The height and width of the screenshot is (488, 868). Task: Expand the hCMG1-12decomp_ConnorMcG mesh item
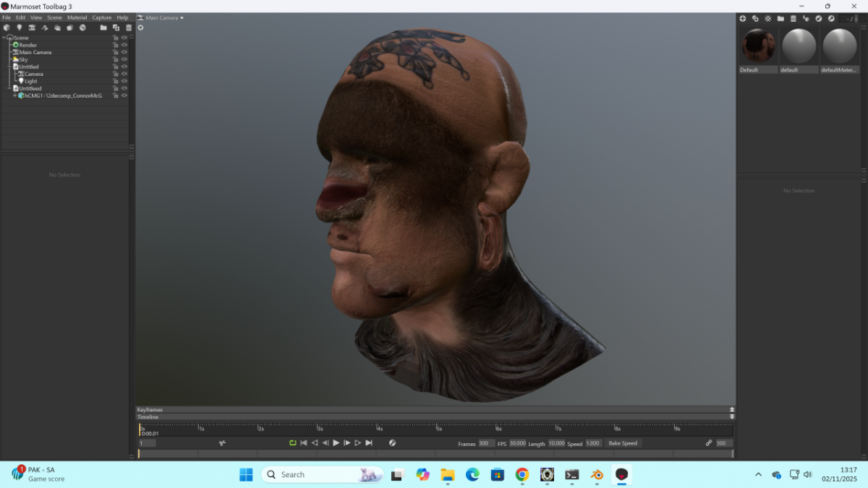14,95
